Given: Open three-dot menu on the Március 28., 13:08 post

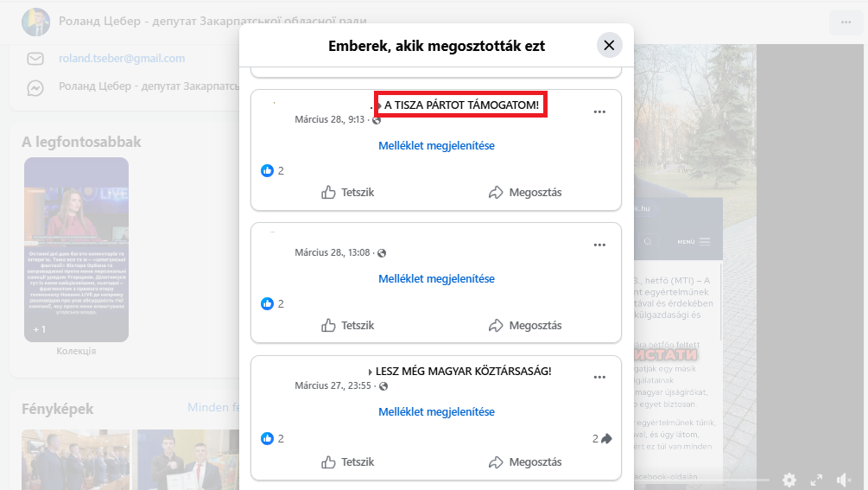Looking at the screenshot, I should pos(599,245).
